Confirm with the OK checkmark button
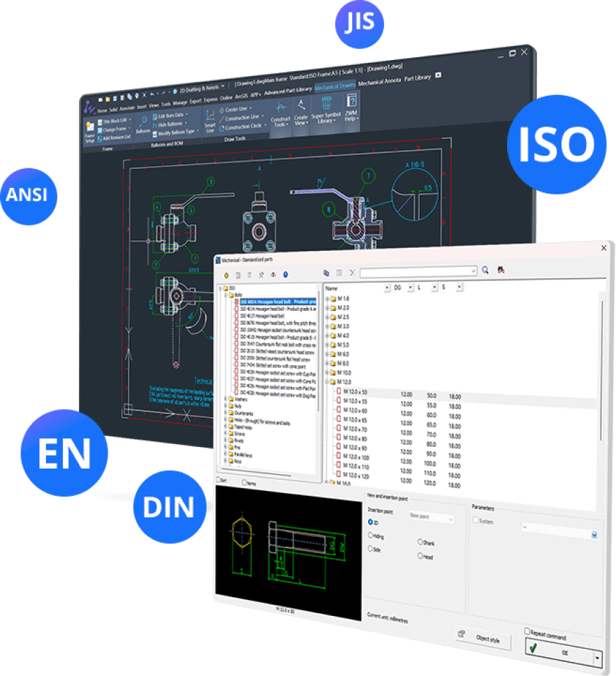This screenshot has width=616, height=676. point(559,651)
